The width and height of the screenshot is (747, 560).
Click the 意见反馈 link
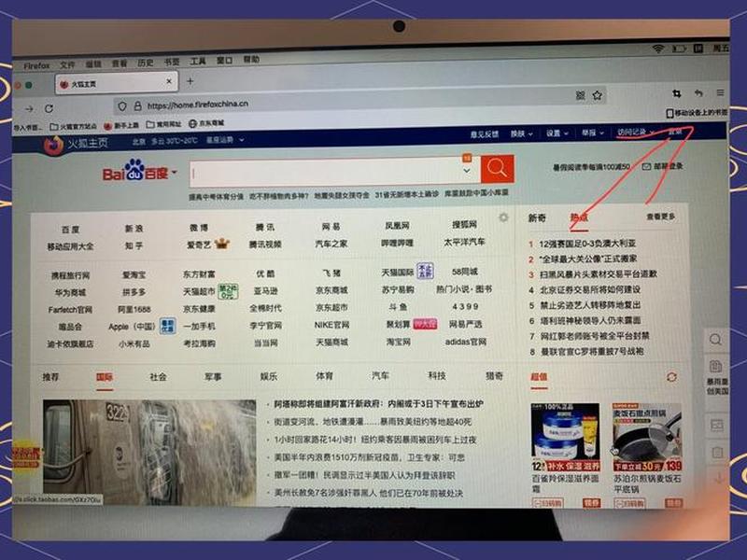(485, 134)
